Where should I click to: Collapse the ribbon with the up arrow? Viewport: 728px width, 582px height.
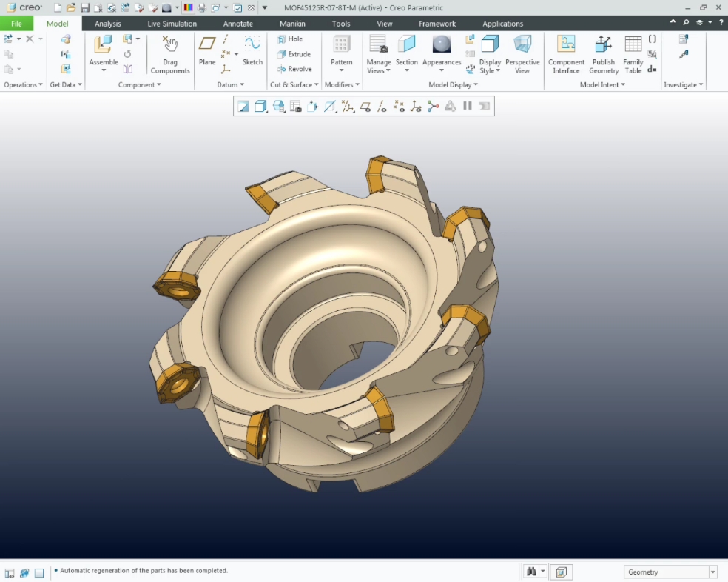pyautogui.click(x=673, y=22)
